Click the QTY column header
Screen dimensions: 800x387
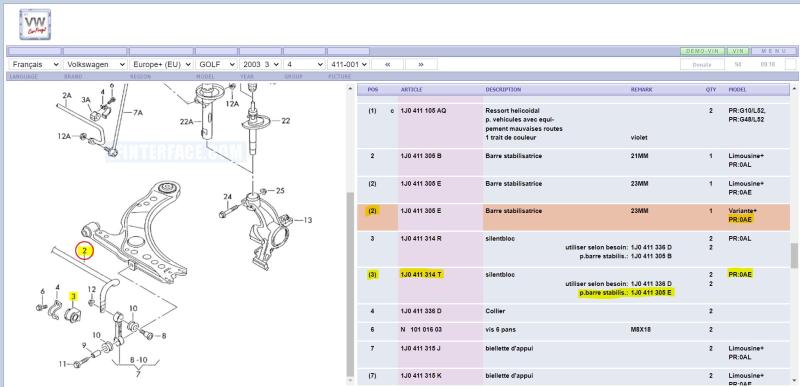click(711, 90)
